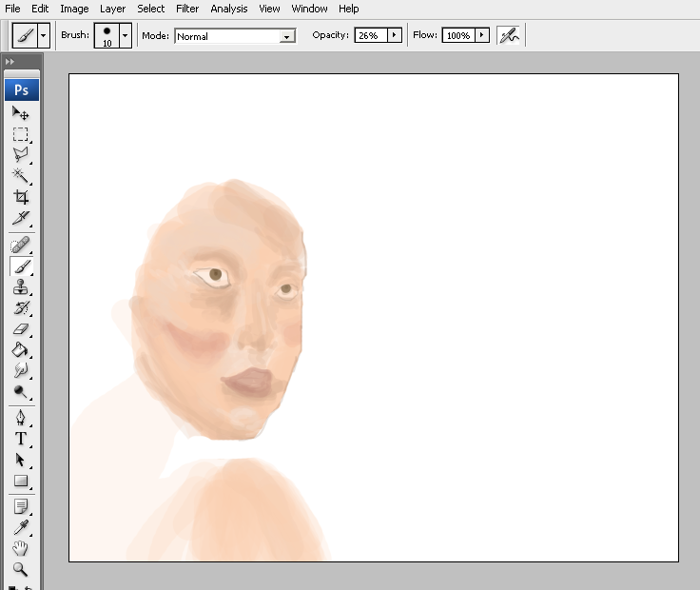The image size is (700, 590).
Task: Open the blending Mode dropdown
Action: tap(287, 36)
